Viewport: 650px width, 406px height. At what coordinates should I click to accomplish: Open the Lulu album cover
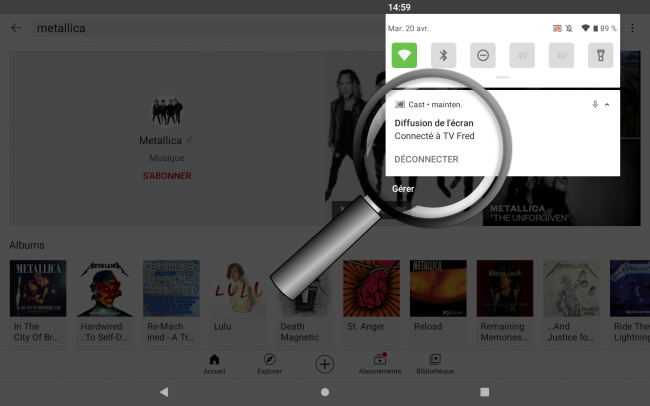(238, 288)
